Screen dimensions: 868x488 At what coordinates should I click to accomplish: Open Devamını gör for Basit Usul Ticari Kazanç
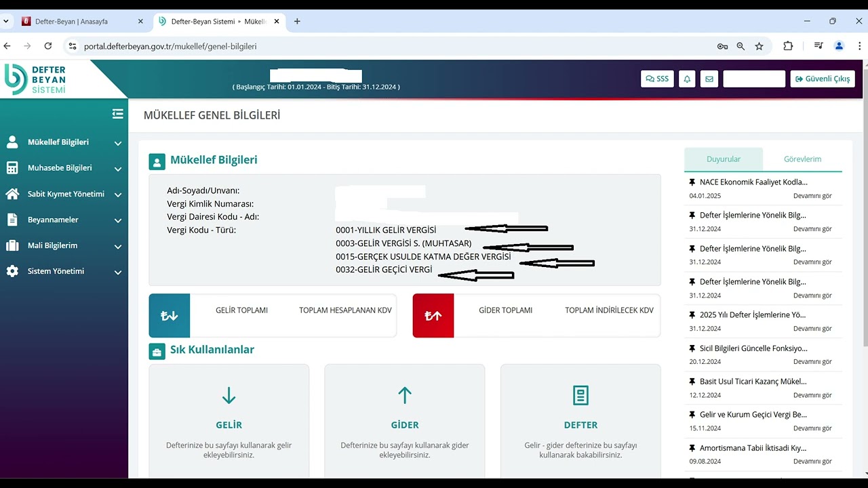pyautogui.click(x=812, y=395)
